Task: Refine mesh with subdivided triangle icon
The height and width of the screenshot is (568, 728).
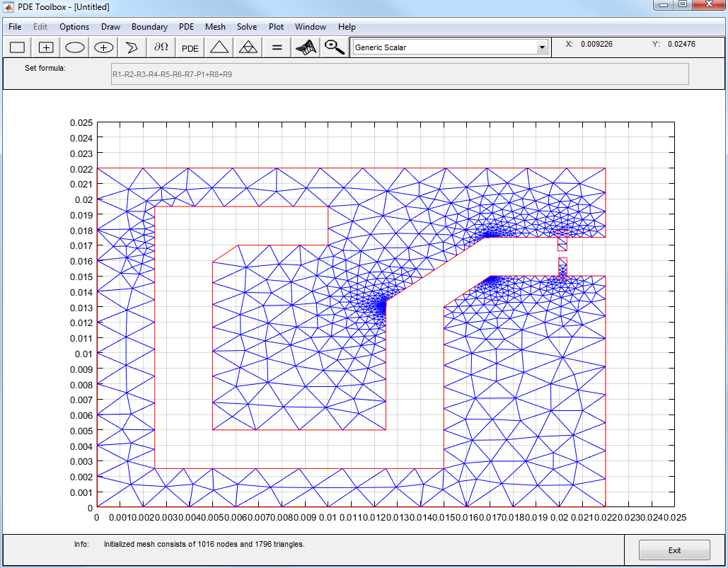Action: coord(248,47)
